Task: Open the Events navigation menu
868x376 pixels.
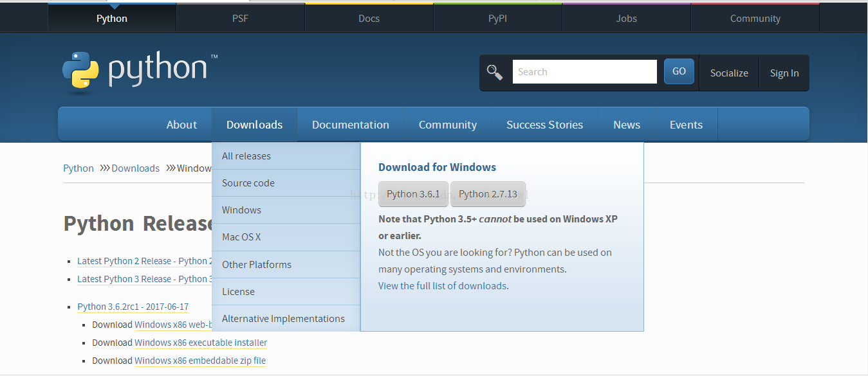Action: tap(686, 125)
